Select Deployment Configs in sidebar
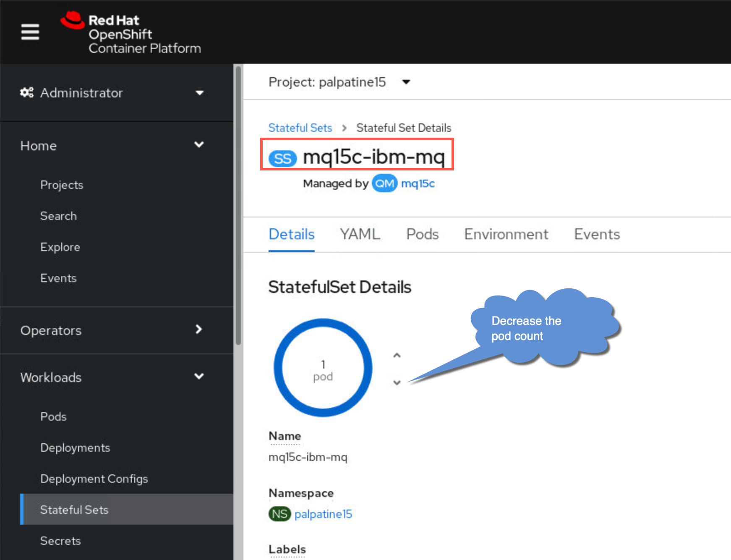This screenshot has width=731, height=560. pyautogui.click(x=94, y=479)
